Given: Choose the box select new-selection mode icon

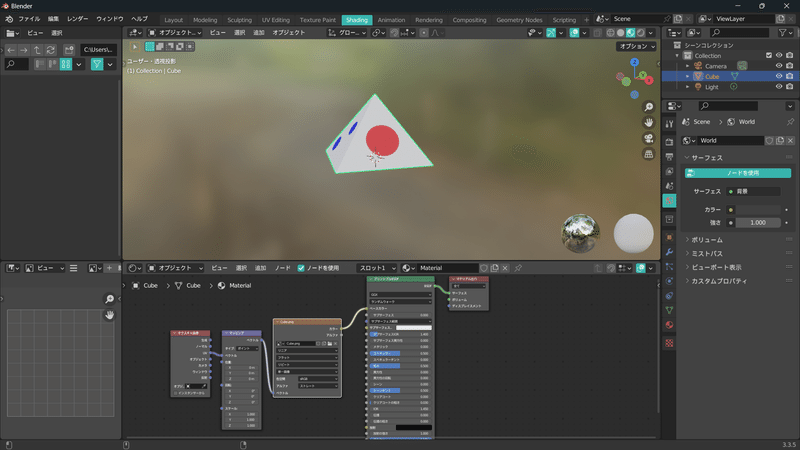Looking at the screenshot, I should click(x=149, y=46).
